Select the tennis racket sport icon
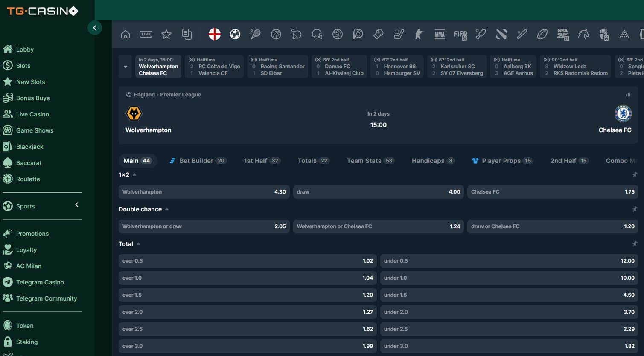 coord(256,34)
